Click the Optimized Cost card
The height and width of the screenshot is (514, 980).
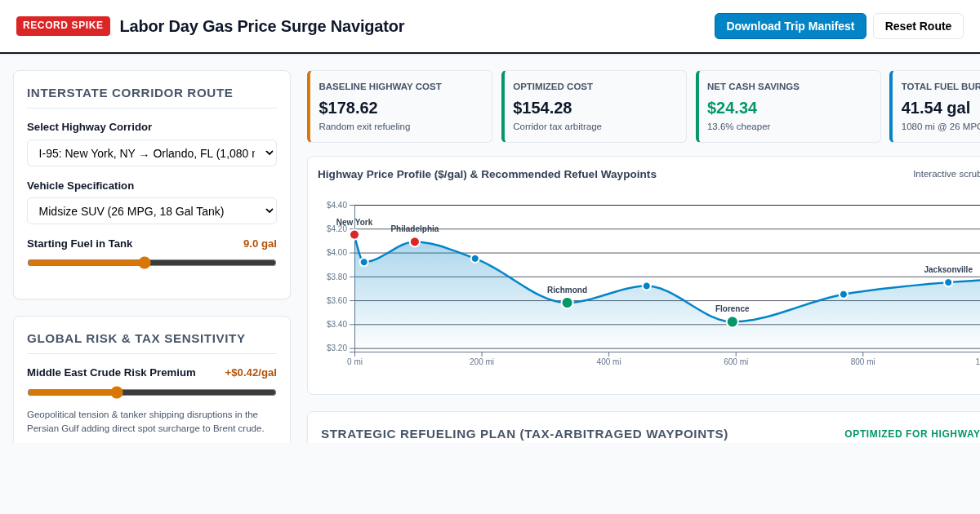click(595, 107)
